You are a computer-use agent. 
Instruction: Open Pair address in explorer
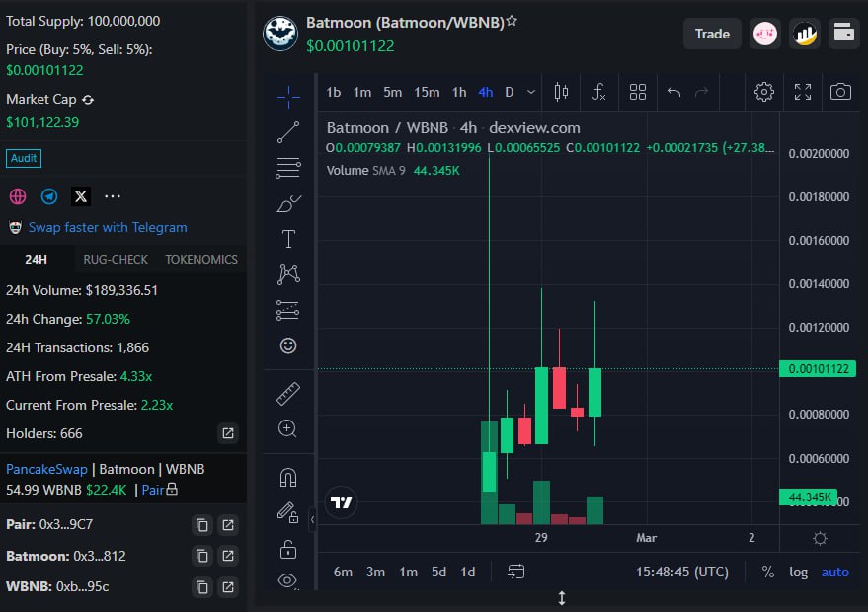click(228, 524)
